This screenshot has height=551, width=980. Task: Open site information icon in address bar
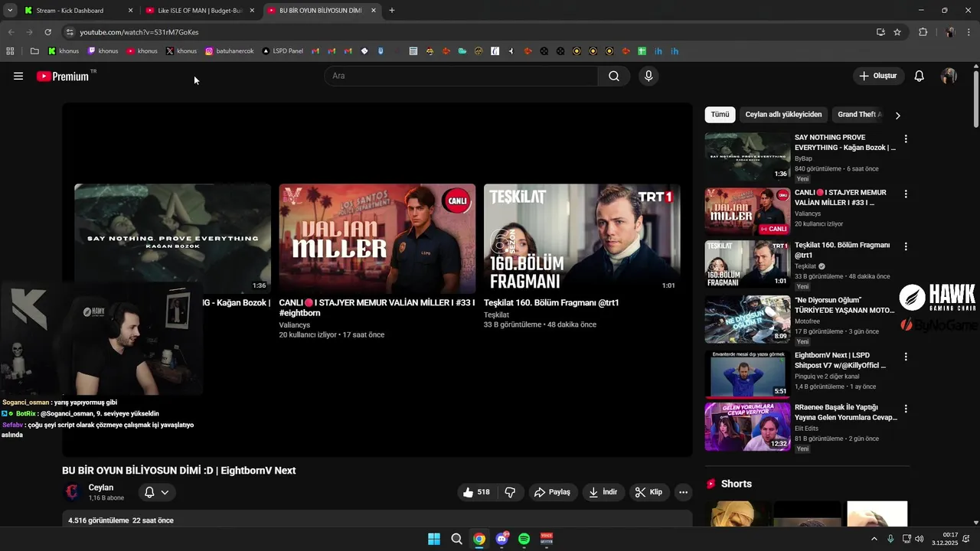click(70, 32)
